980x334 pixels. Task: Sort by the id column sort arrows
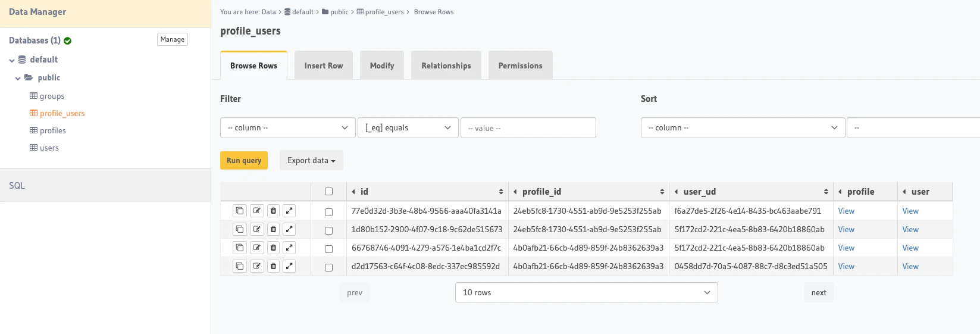click(501, 192)
